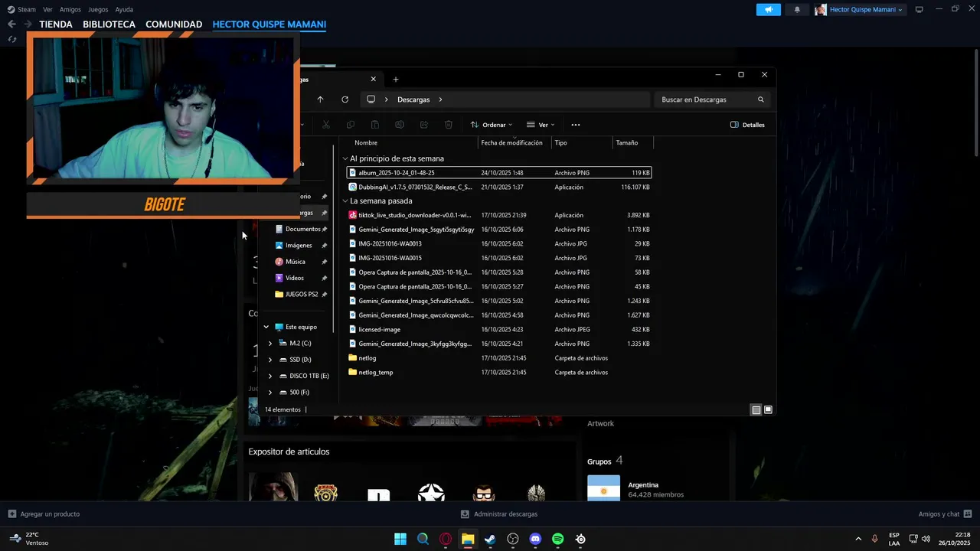Click chevron after Descargas in address bar
This screenshot has height=551, width=980.
pos(441,99)
